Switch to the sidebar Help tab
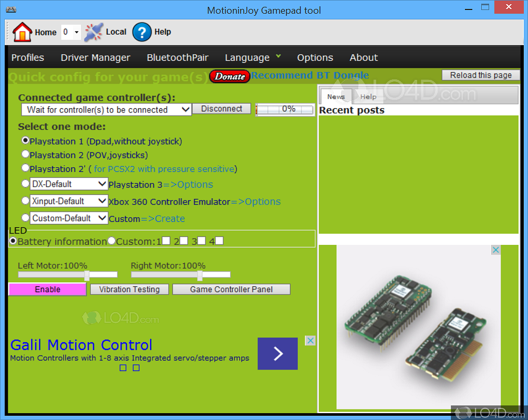Image resolution: width=528 pixels, height=420 pixels. click(368, 97)
